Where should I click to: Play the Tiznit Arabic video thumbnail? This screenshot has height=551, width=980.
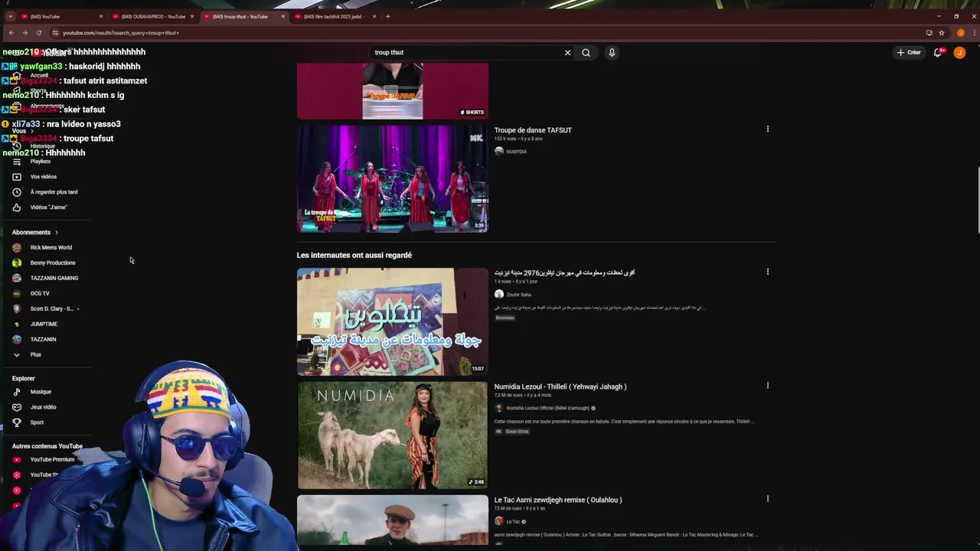click(392, 321)
